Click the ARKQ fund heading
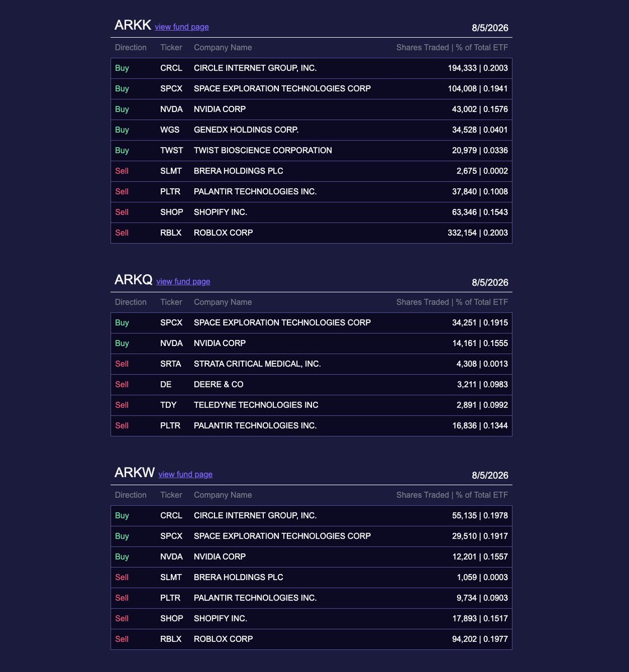 click(133, 279)
